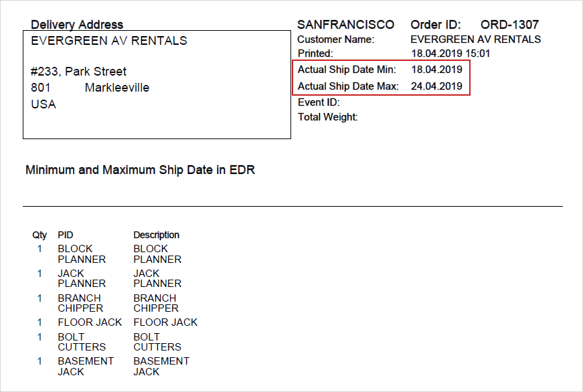Click the Customer Name label
583x392 pixels.
pos(336,39)
